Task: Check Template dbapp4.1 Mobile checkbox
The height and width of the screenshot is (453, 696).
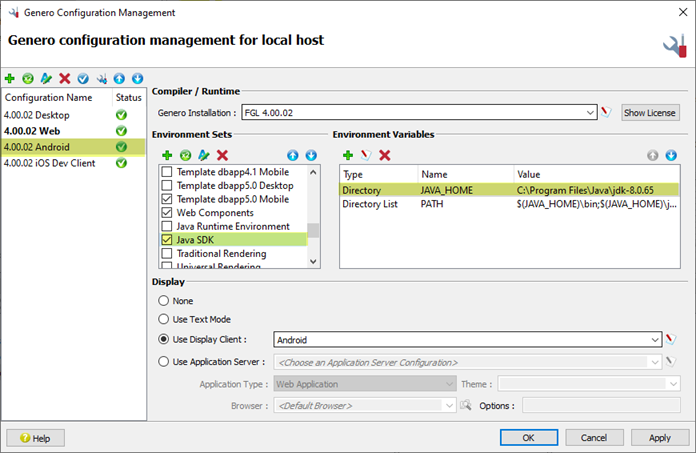Action: tap(167, 172)
